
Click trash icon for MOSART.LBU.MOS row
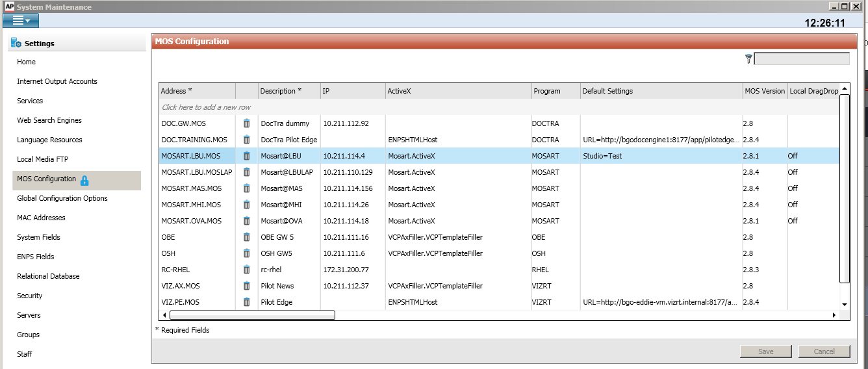point(246,156)
